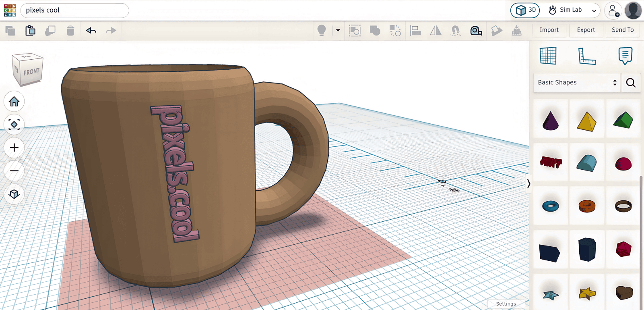
Task: Click the Mirror tool icon
Action: click(436, 31)
